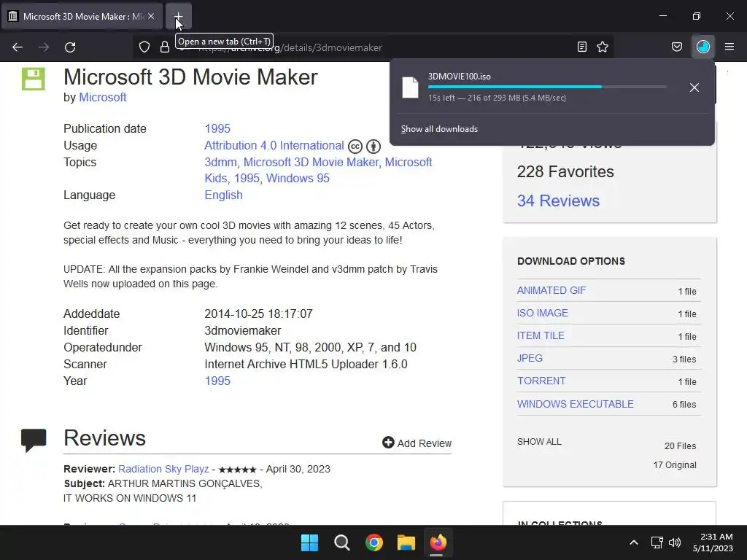Show hidden system tray icons
Image resolution: width=747 pixels, height=560 pixels.
[x=634, y=542]
